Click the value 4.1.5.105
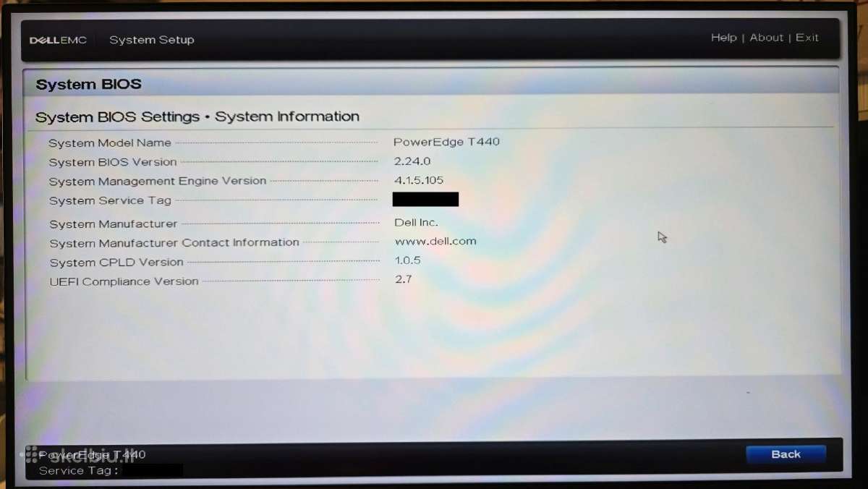Image resolution: width=868 pixels, height=489 pixels. click(419, 180)
